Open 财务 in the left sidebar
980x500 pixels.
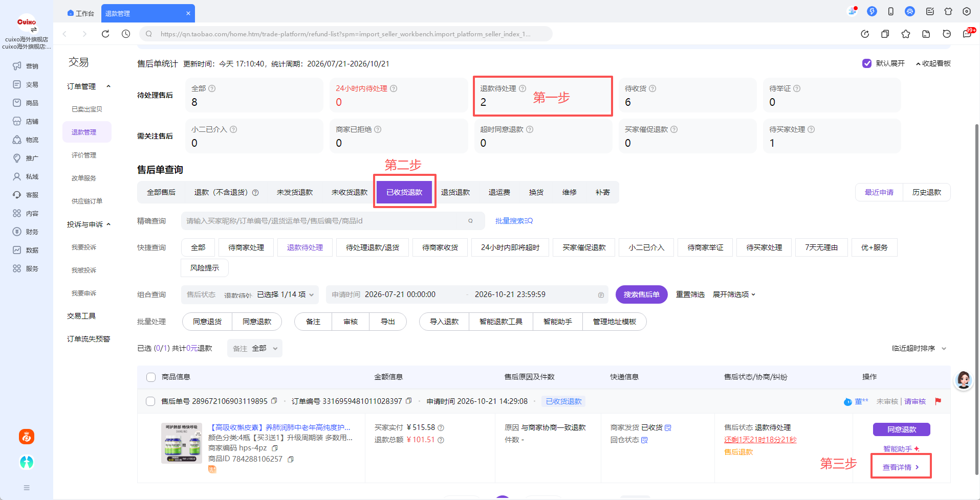pos(26,232)
